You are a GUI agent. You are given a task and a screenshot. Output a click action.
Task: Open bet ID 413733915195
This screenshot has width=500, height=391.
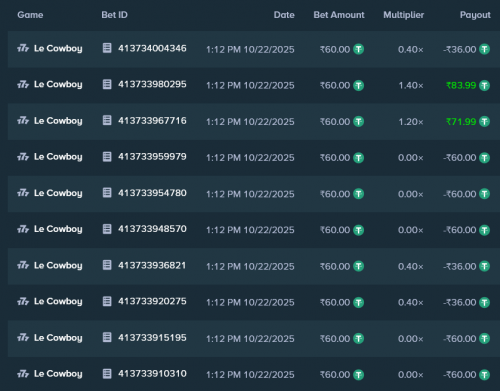[x=152, y=337]
